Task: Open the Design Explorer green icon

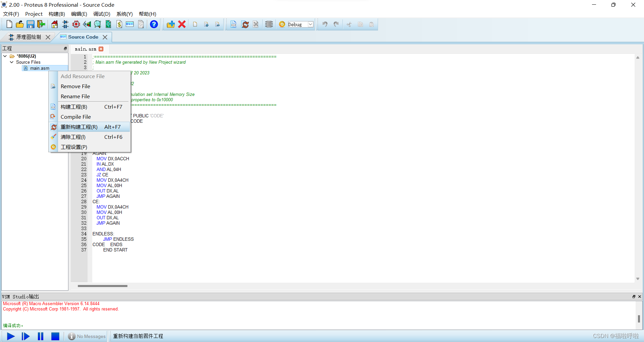Action: 108,24
